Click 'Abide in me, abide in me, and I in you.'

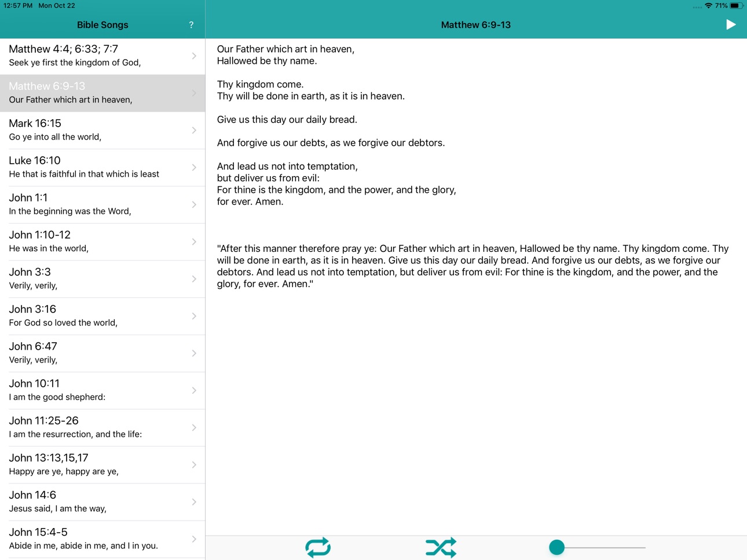[83, 546]
